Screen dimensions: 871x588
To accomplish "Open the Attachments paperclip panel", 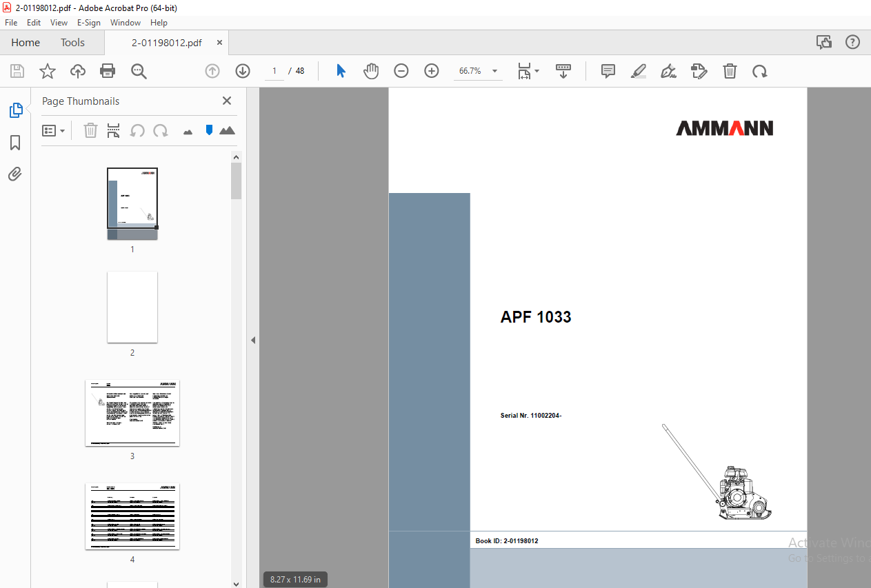I will click(15, 174).
